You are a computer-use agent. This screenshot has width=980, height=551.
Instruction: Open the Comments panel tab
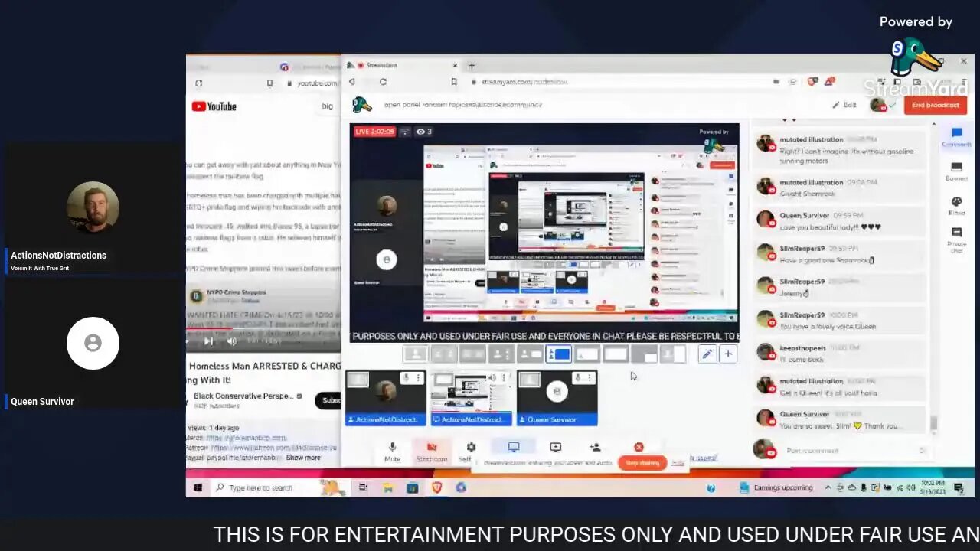956,138
